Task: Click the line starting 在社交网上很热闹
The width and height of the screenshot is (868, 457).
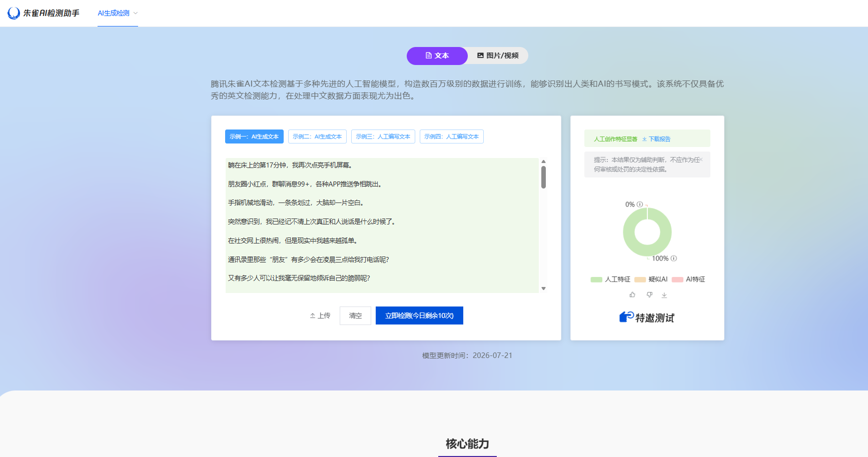Action: pyautogui.click(x=294, y=240)
